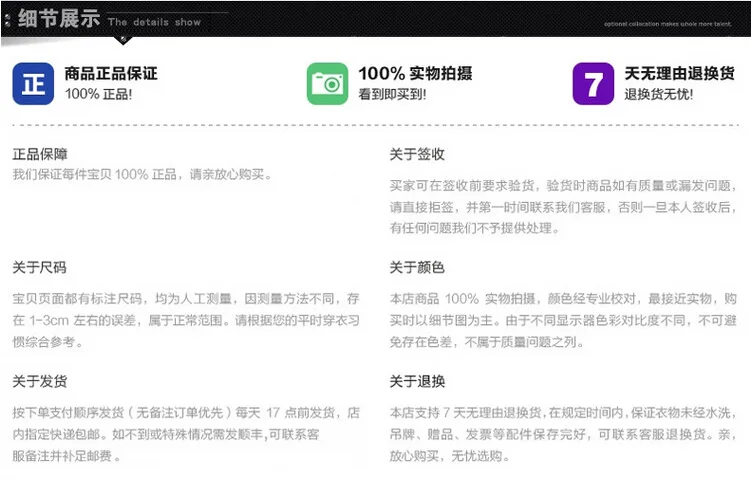Image resolution: width=752 pixels, height=481 pixels.
Task: Click the 关于颜色 section heading
Action: click(417, 268)
